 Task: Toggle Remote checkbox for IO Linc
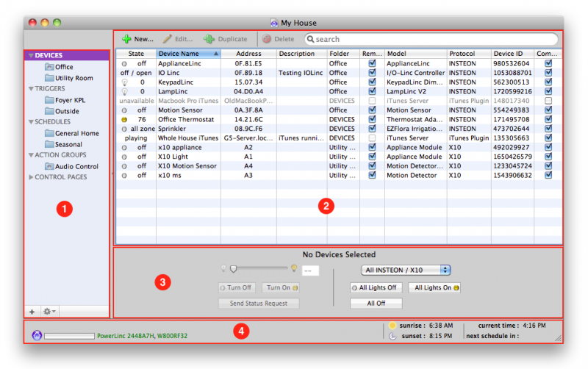click(x=372, y=72)
